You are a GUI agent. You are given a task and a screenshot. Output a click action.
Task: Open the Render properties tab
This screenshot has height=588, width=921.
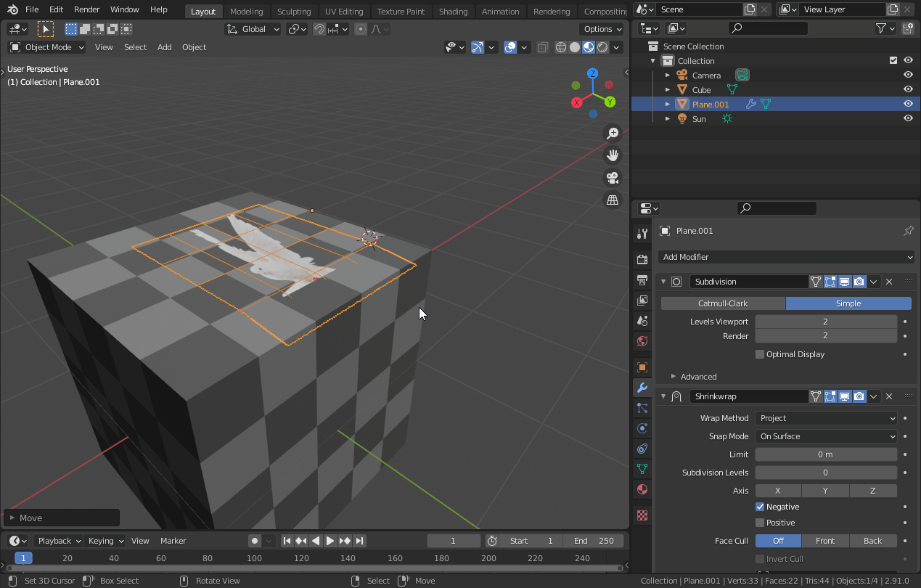642,259
